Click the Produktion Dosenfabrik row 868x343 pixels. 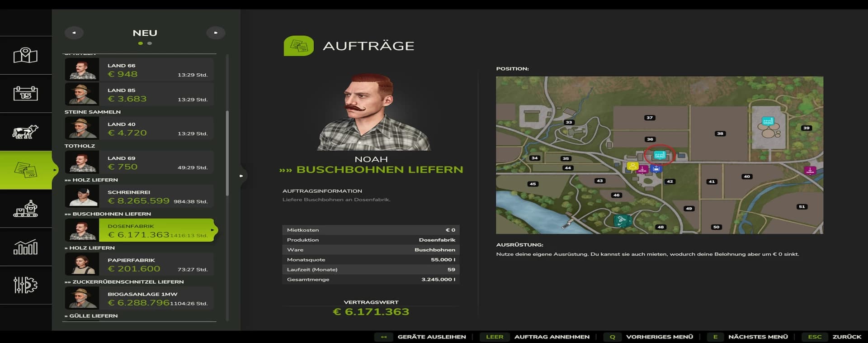point(371,240)
